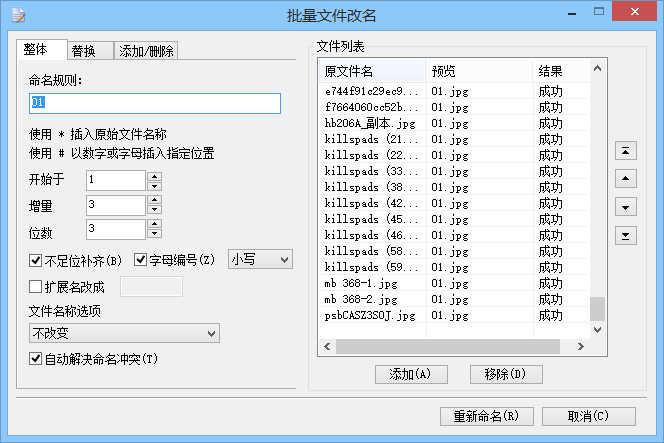This screenshot has height=443, width=664.
Task: Open the 小写 case dropdown
Action: [261, 259]
